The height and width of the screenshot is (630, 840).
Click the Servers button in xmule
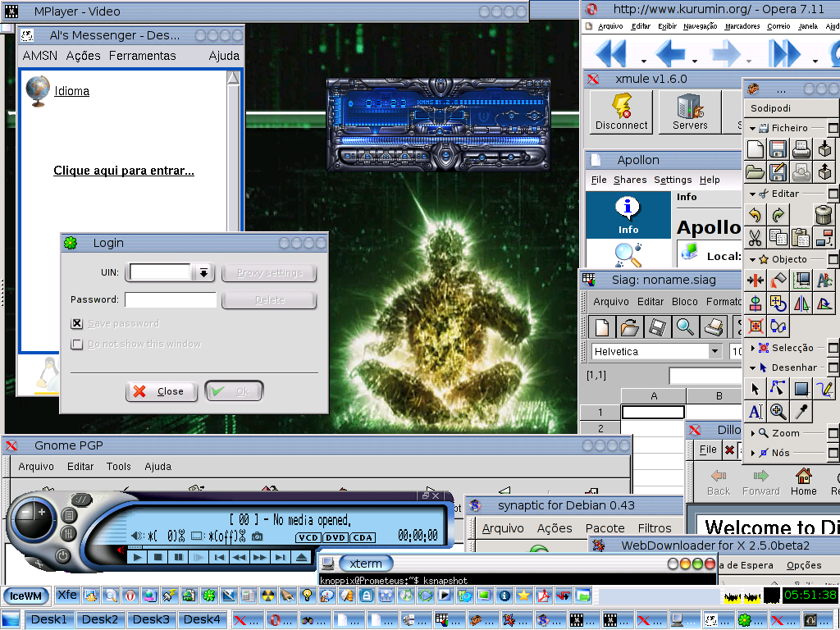point(690,112)
